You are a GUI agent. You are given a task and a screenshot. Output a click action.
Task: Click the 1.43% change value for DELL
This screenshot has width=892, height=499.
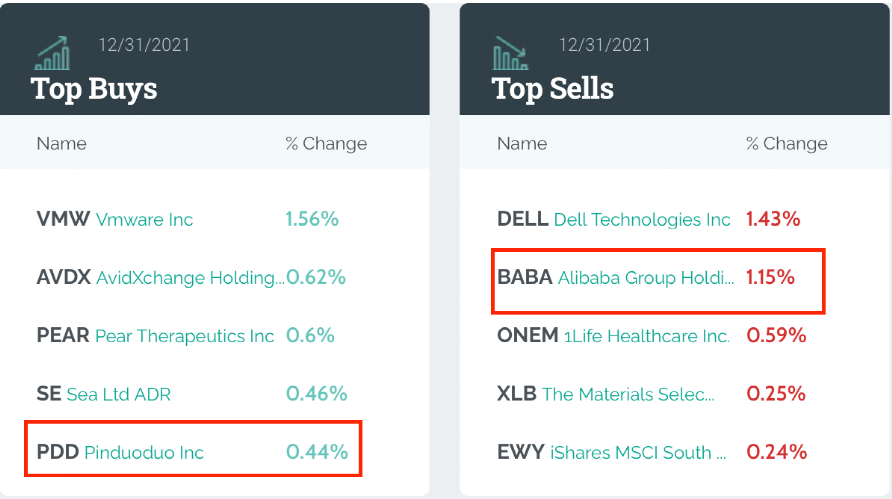[773, 220]
